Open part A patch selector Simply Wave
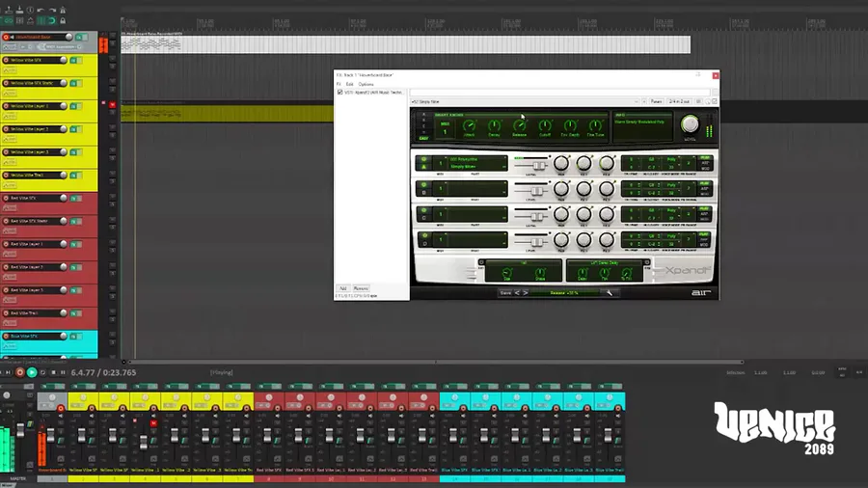The height and width of the screenshot is (488, 868). pyautogui.click(x=477, y=163)
